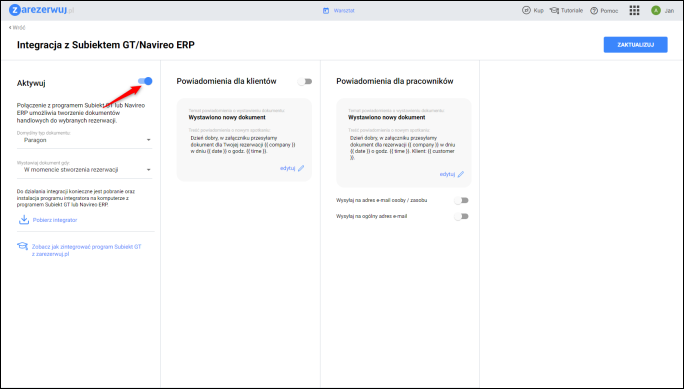Click pencil icon in employee notification card

pos(461,174)
